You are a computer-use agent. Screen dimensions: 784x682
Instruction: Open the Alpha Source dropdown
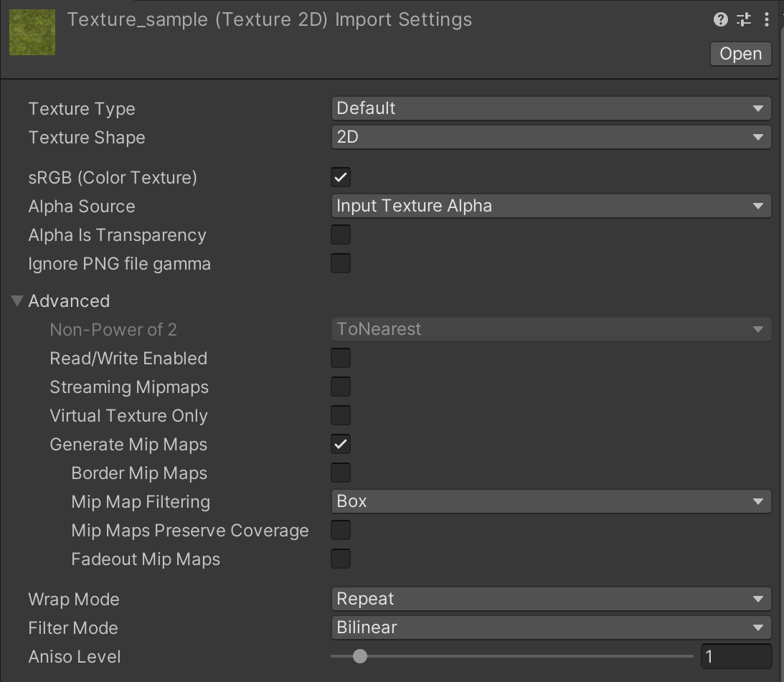click(x=551, y=206)
